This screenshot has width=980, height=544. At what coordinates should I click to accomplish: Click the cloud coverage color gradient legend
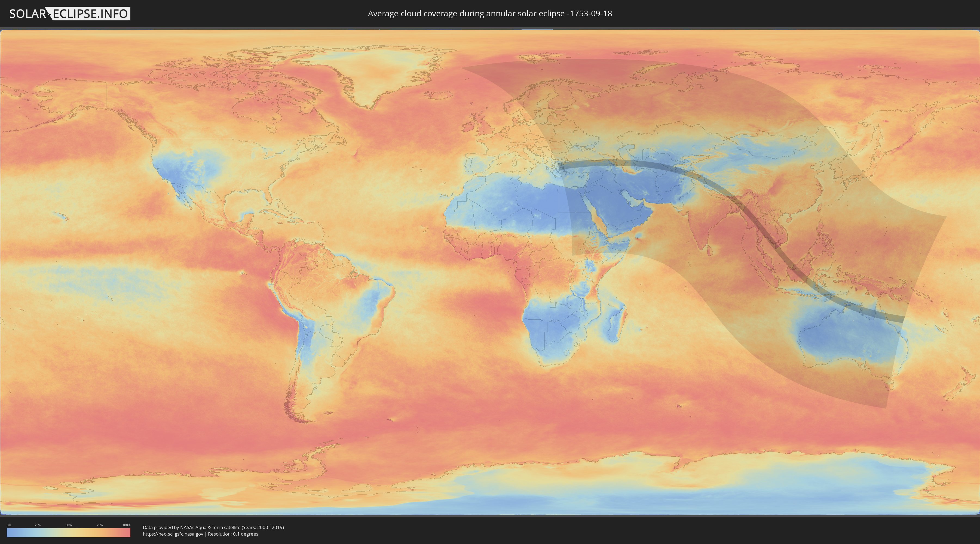pos(69,532)
